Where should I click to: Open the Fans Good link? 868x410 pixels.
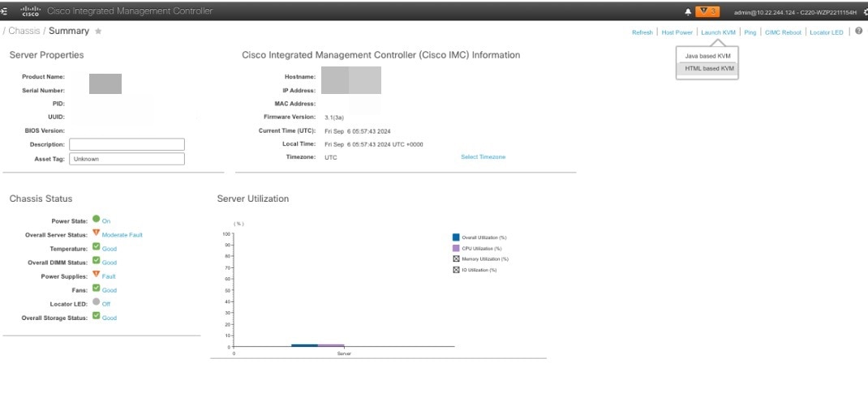109,290
